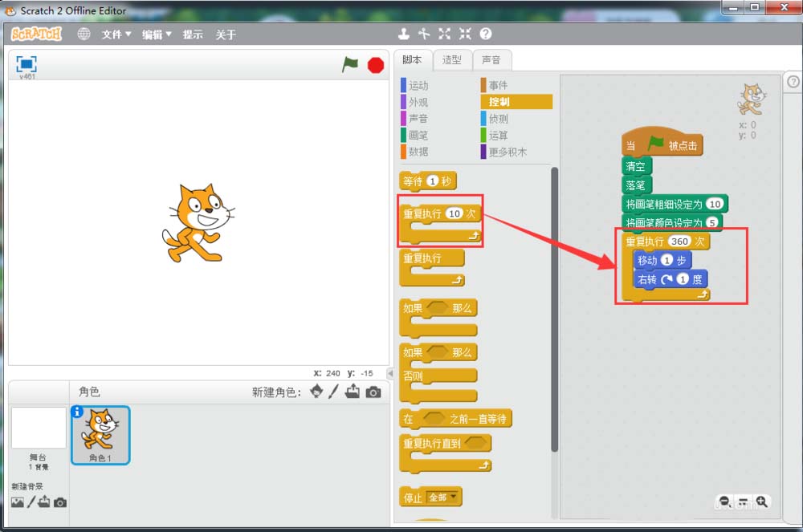Open the 停止 全部 dropdown

[442, 497]
